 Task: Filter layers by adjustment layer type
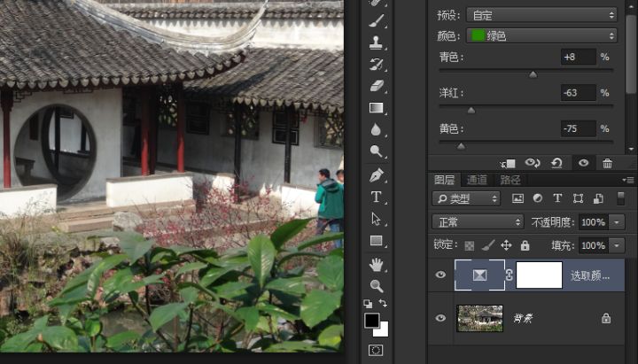tap(538, 198)
